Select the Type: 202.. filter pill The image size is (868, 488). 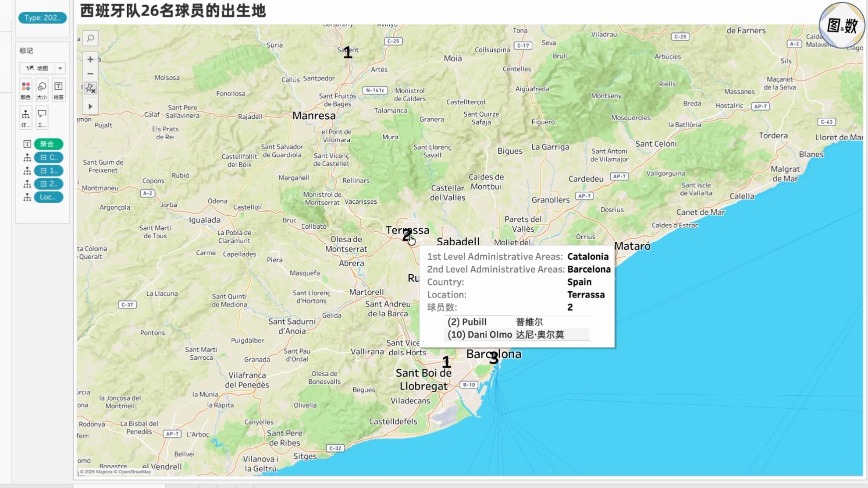[x=43, y=18]
